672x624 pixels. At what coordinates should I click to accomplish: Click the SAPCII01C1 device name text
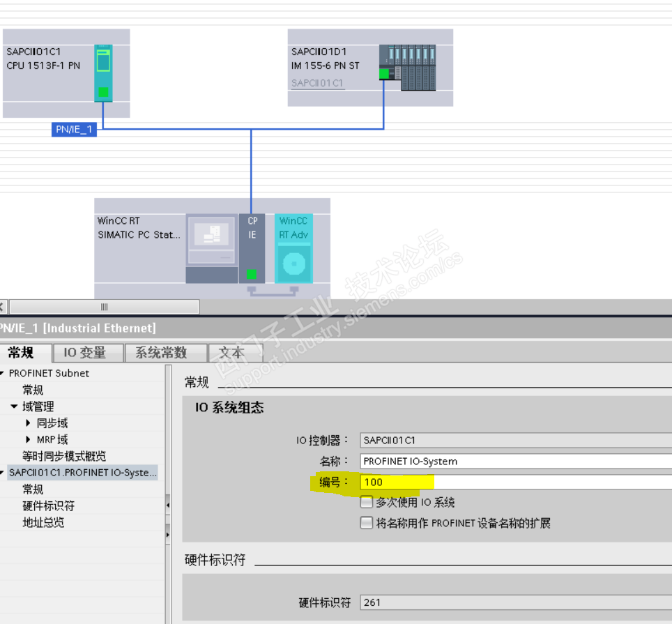[33, 52]
